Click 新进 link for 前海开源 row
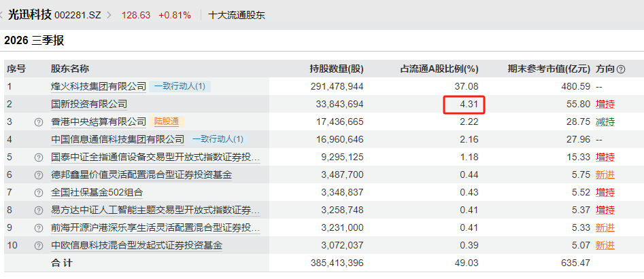This screenshot has height=279, width=644. [x=605, y=228]
